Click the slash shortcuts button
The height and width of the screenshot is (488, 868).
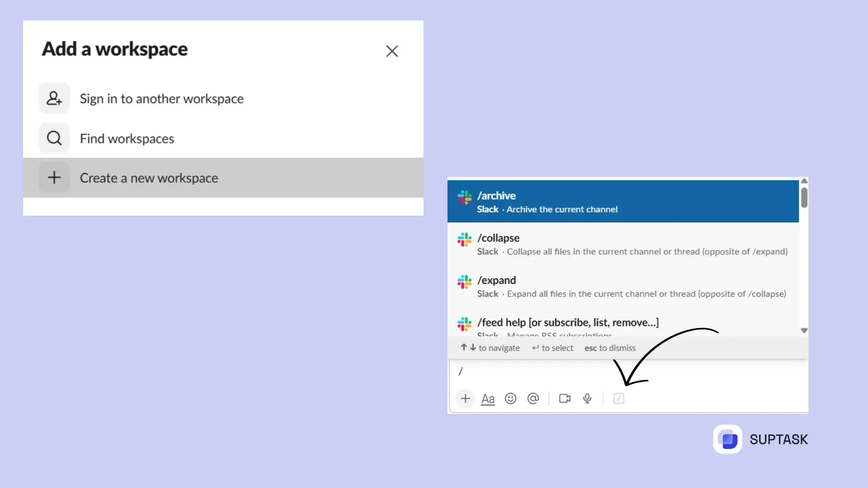point(618,399)
